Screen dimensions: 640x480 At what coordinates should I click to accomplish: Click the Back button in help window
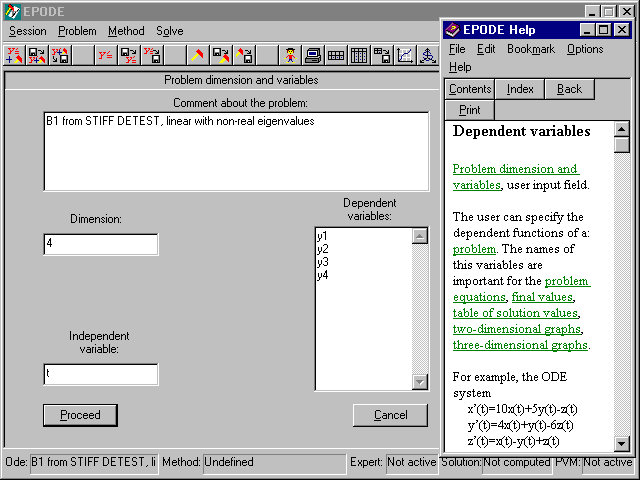pyautogui.click(x=569, y=89)
